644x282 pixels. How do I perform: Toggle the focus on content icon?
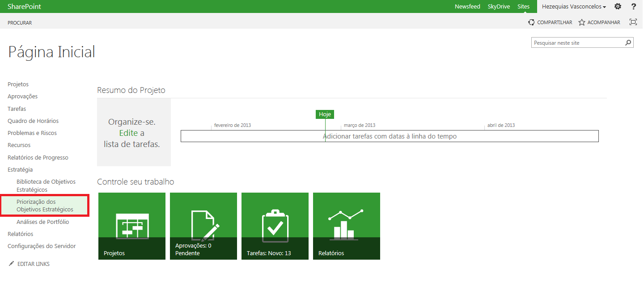[x=633, y=22]
